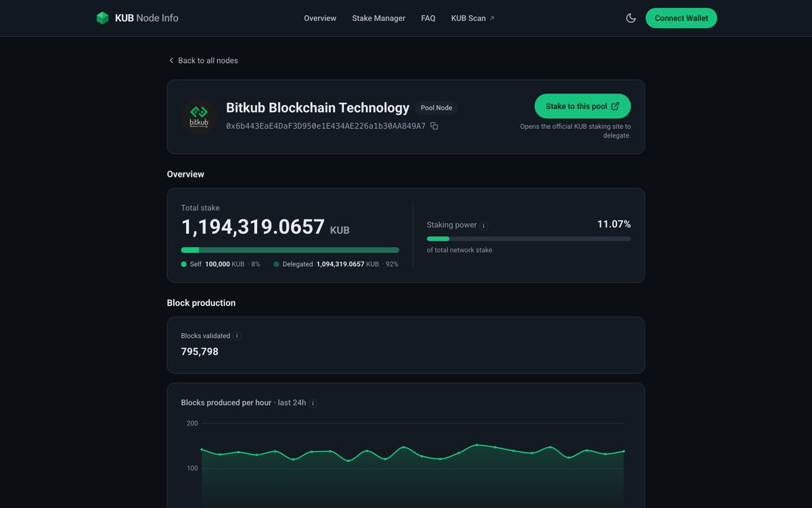The width and height of the screenshot is (812, 508).
Task: Click the blocks validated count 795,798
Action: (200, 352)
